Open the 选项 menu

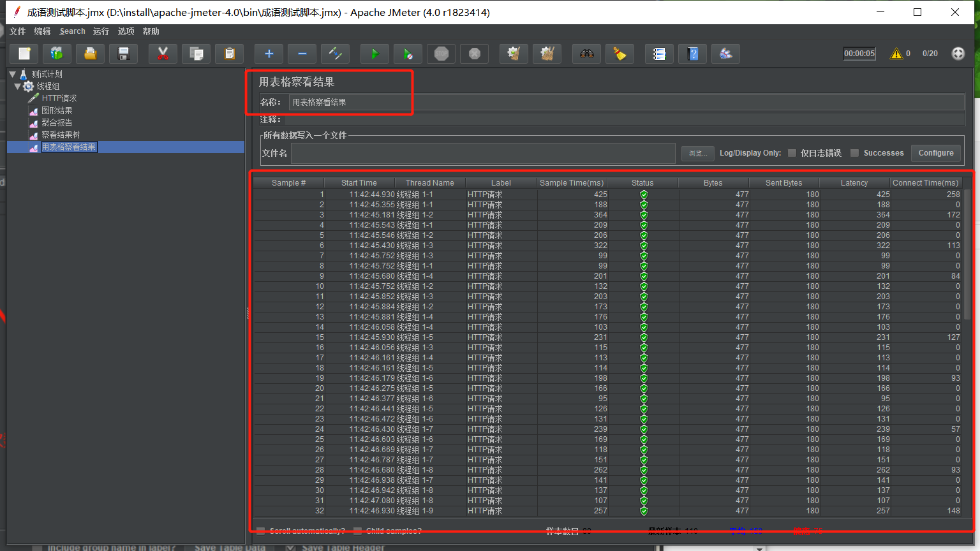[x=126, y=31]
